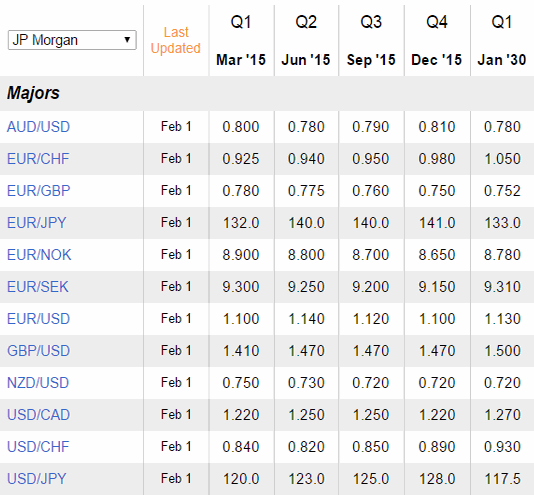Click Feb 1 date in AUD/USD row
The width and height of the screenshot is (534, 495).
click(176, 127)
